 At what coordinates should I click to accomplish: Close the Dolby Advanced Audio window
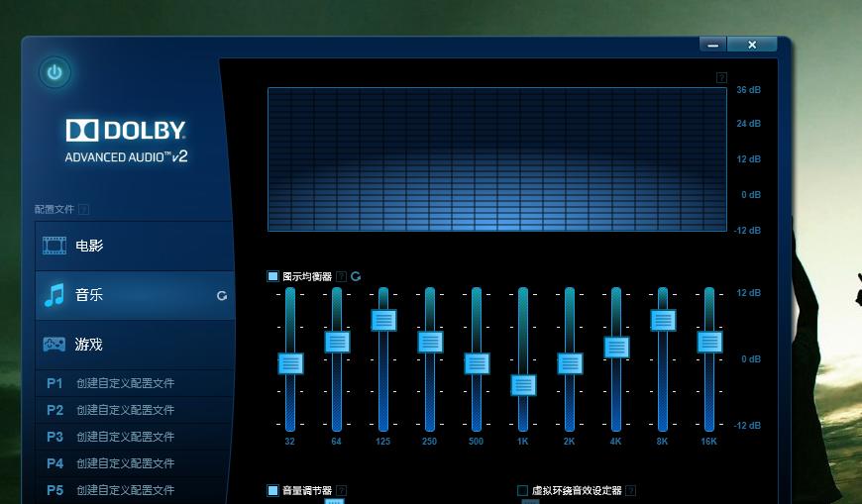[752, 45]
